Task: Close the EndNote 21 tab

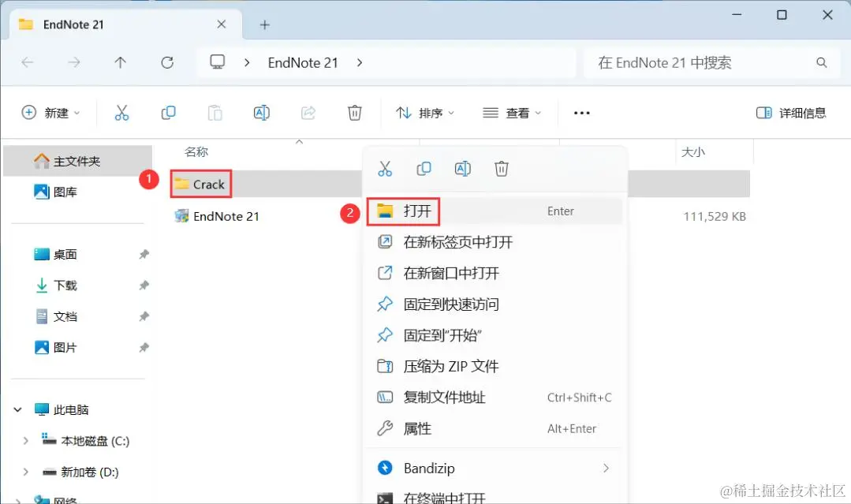Action: click(x=222, y=24)
